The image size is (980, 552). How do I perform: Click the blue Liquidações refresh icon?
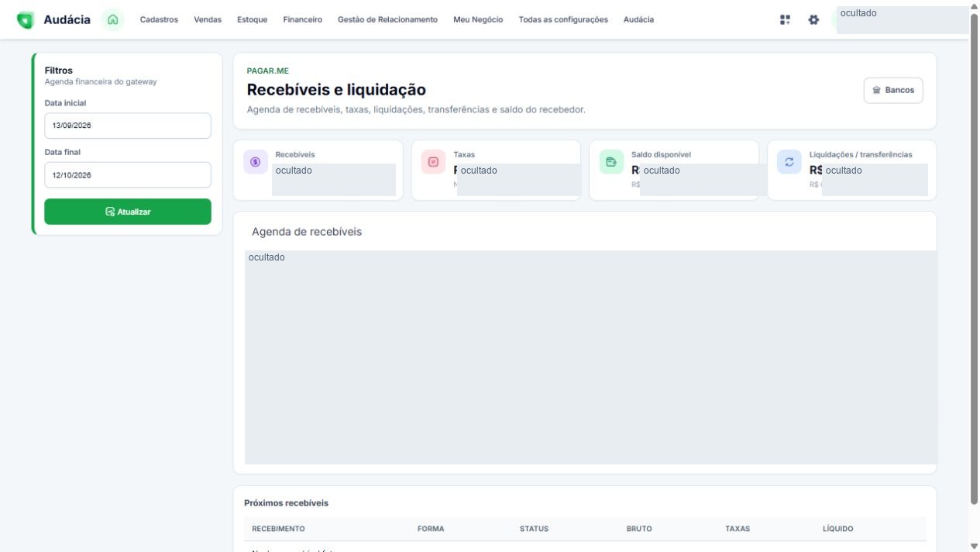(x=789, y=162)
